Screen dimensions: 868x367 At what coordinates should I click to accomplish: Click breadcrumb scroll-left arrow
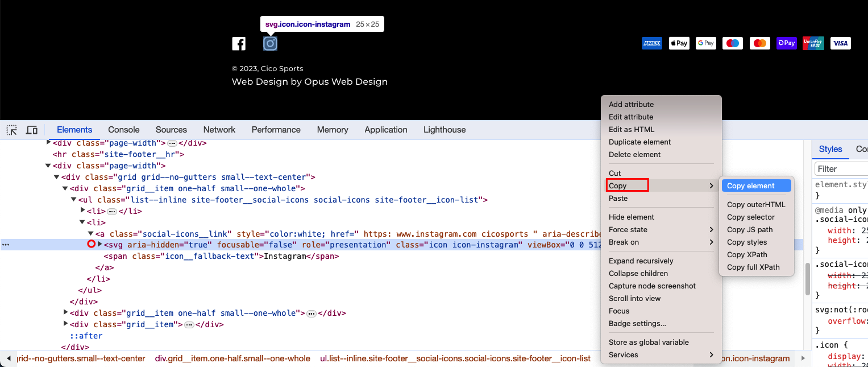coord(9,358)
